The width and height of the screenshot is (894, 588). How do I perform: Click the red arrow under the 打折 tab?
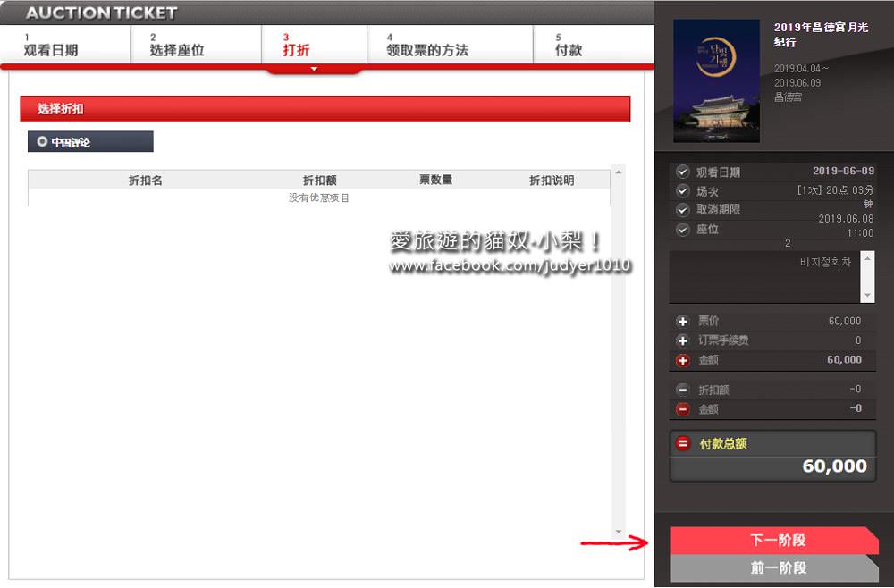[x=313, y=69]
